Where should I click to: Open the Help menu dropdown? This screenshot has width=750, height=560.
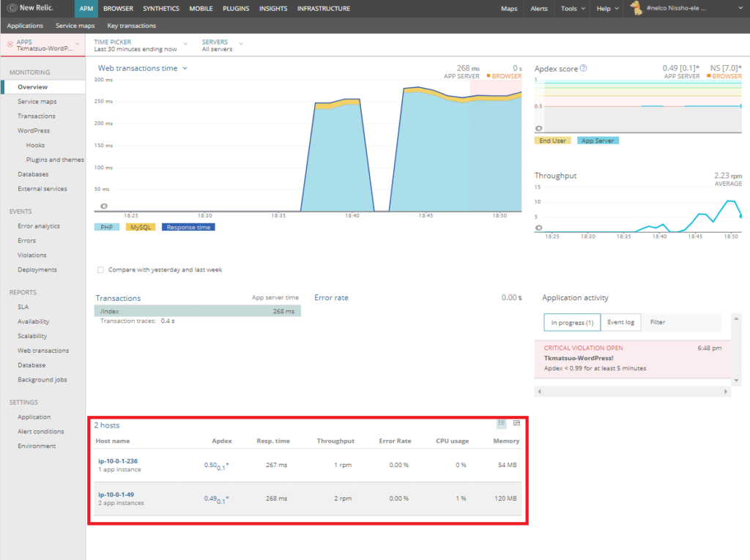[x=607, y=9]
